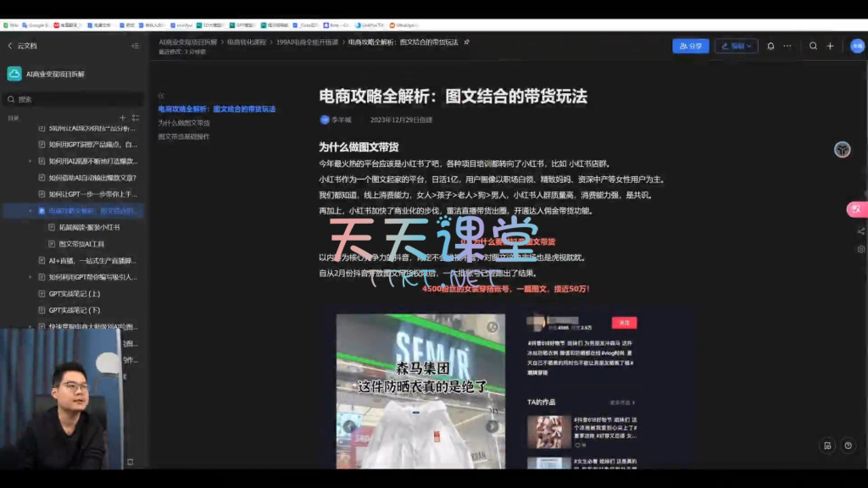Expand the 如何利用GPT帮你编写 tree item
Viewport: 868px width, 488px height.
click(31, 277)
